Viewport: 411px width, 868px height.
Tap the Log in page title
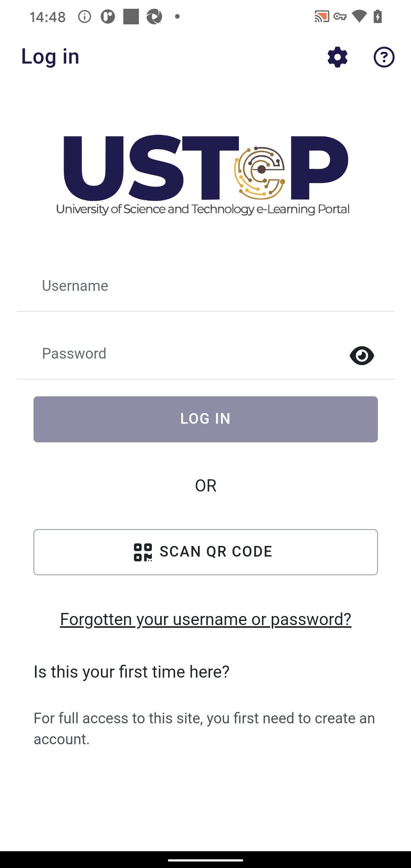50,57
